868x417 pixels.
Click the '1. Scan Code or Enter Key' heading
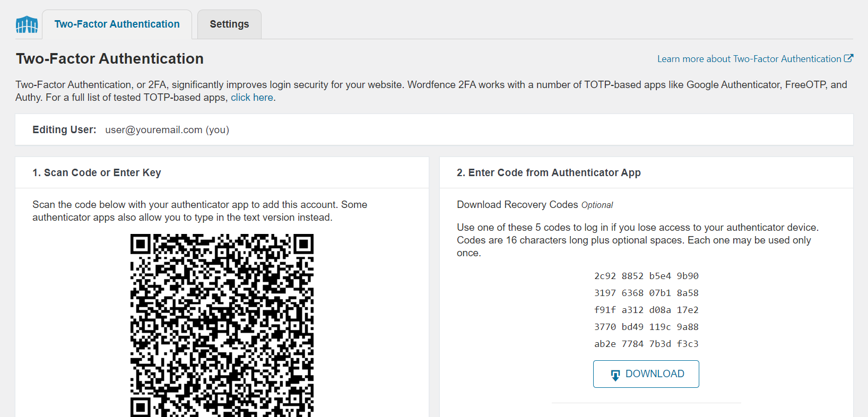(x=97, y=173)
